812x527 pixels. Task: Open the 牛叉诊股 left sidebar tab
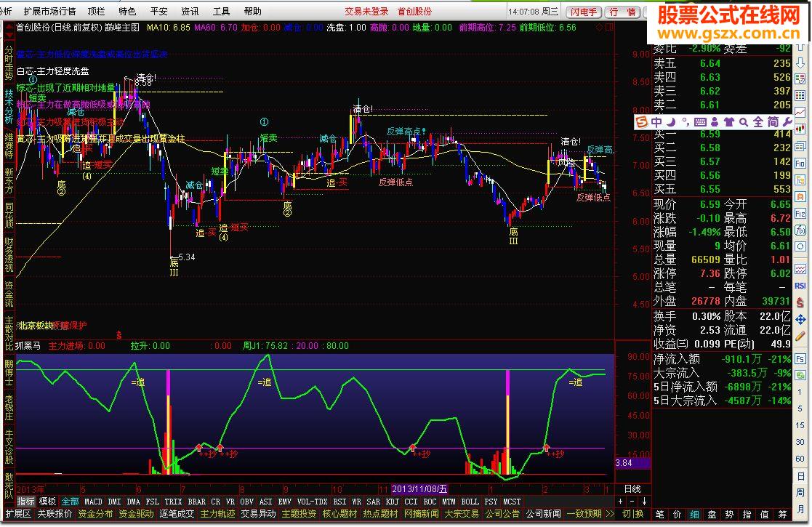pyautogui.click(x=9, y=447)
